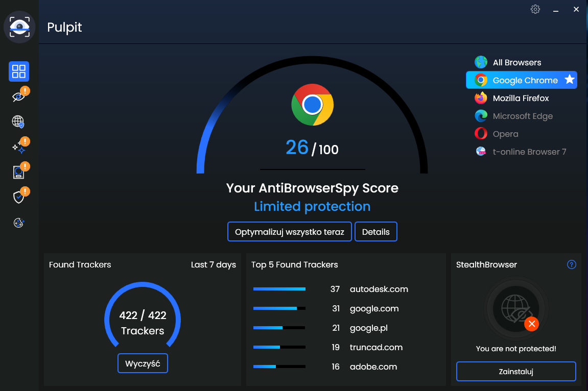Click the StealthBrowser globe status icon

click(516, 309)
